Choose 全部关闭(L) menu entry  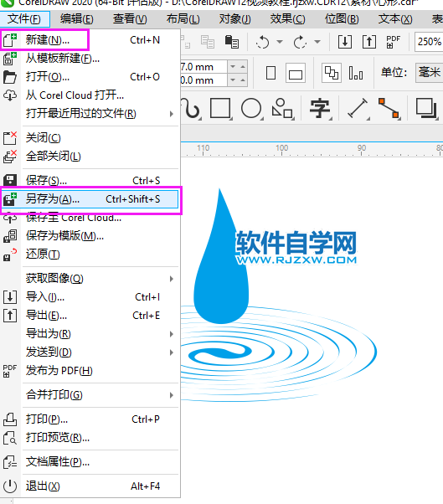pos(90,157)
